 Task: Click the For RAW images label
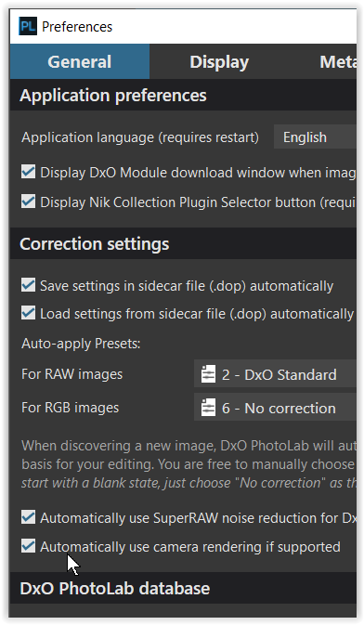pos(72,374)
